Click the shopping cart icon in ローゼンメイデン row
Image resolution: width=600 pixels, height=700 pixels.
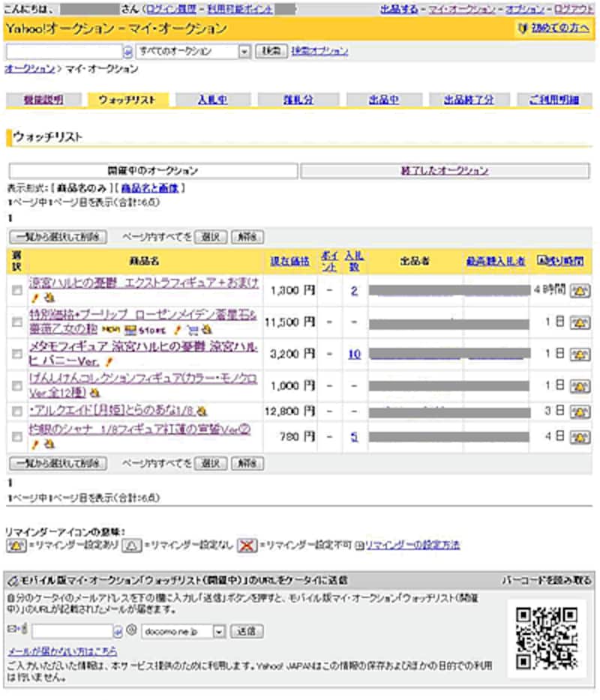[x=193, y=331]
